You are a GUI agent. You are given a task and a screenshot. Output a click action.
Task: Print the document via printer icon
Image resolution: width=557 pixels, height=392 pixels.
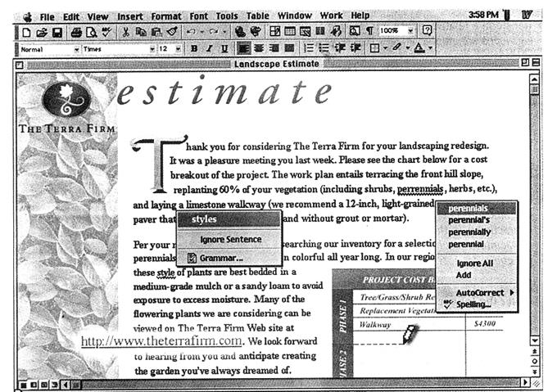[x=76, y=32]
